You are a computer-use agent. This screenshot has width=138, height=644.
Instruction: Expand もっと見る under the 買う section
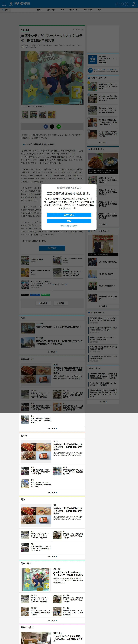click(x=52, y=557)
